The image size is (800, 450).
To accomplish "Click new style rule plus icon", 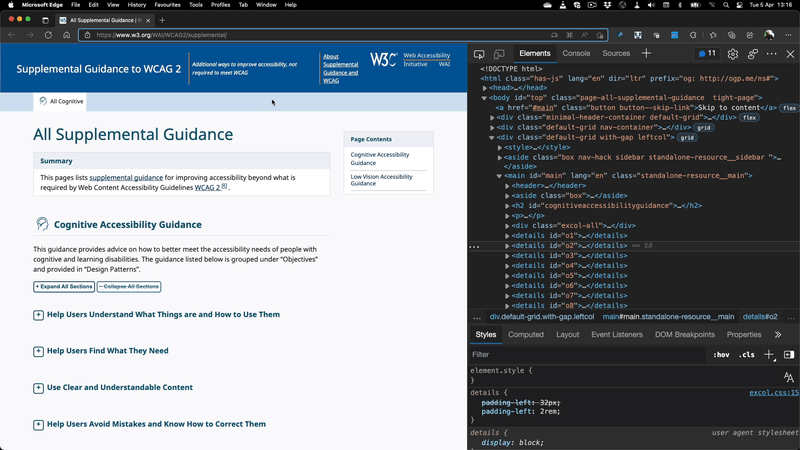I will pyautogui.click(x=769, y=355).
